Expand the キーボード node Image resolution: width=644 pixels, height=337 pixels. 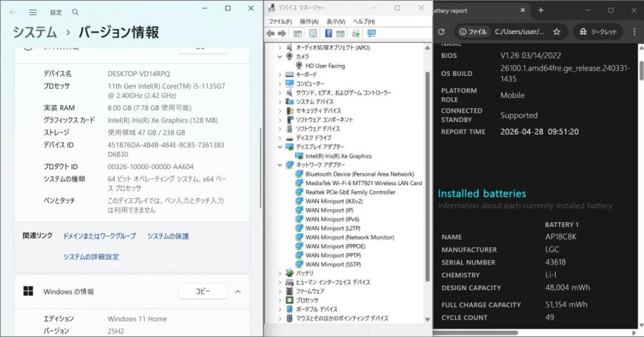tap(280, 75)
